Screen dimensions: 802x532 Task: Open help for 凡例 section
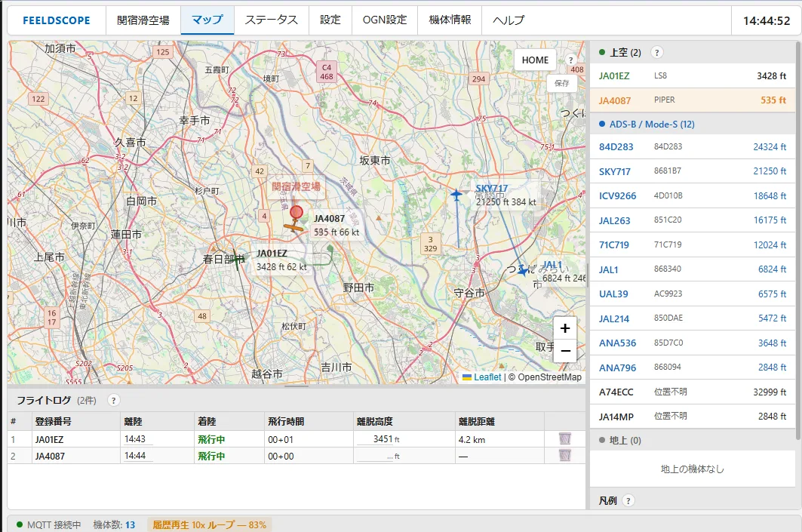(628, 500)
